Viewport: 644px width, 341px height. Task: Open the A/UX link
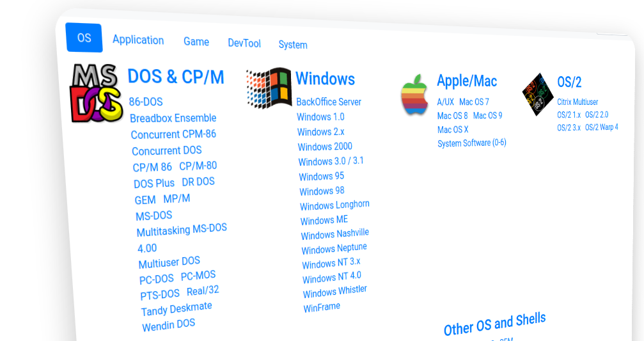446,102
